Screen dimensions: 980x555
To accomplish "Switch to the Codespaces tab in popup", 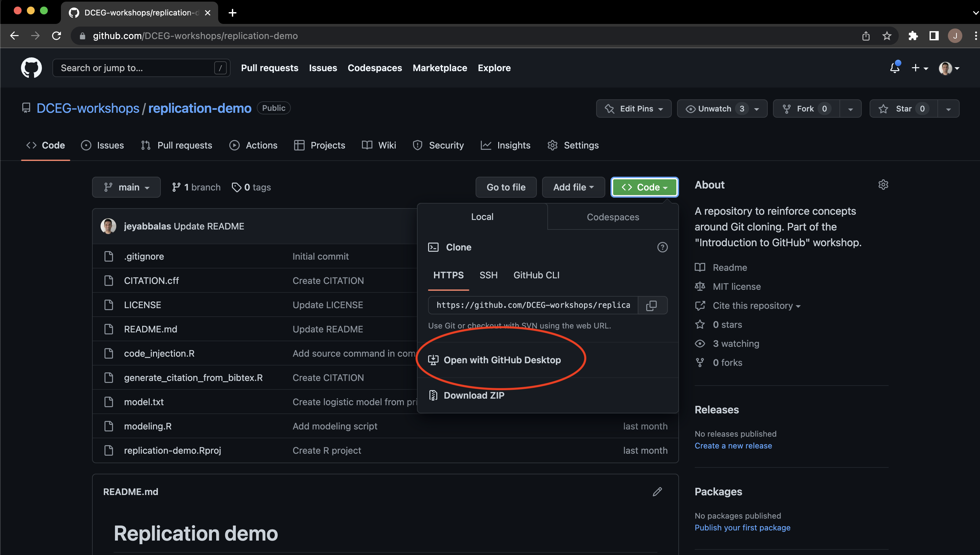I will click(612, 217).
